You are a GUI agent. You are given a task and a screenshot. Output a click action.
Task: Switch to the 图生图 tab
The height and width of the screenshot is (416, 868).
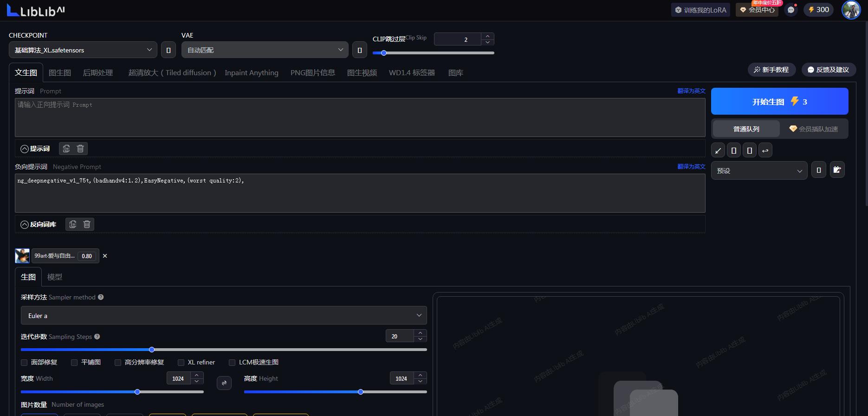click(x=60, y=73)
